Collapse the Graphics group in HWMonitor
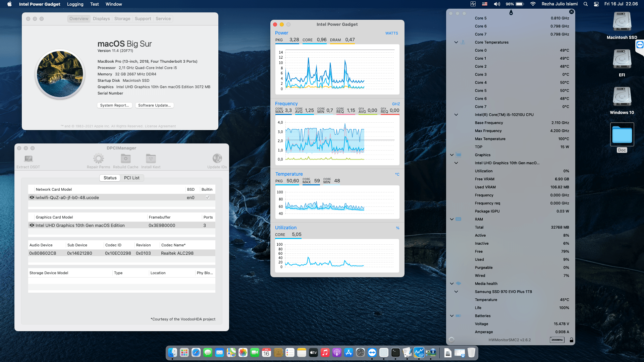The width and height of the screenshot is (644, 362). pos(452,155)
